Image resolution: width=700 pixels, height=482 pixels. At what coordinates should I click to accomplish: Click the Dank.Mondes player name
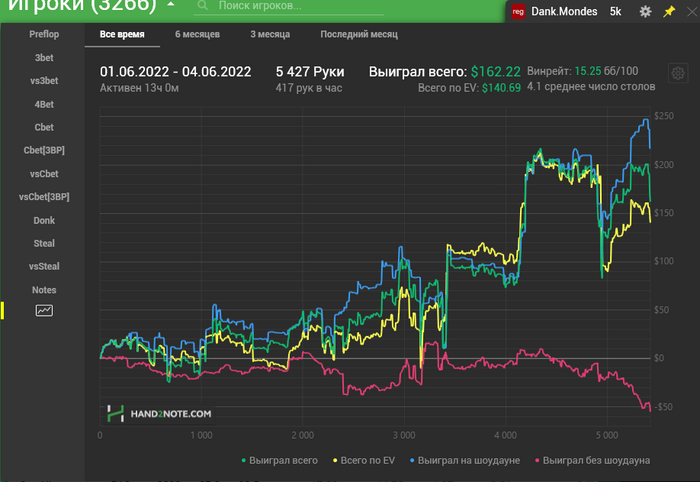[564, 12]
